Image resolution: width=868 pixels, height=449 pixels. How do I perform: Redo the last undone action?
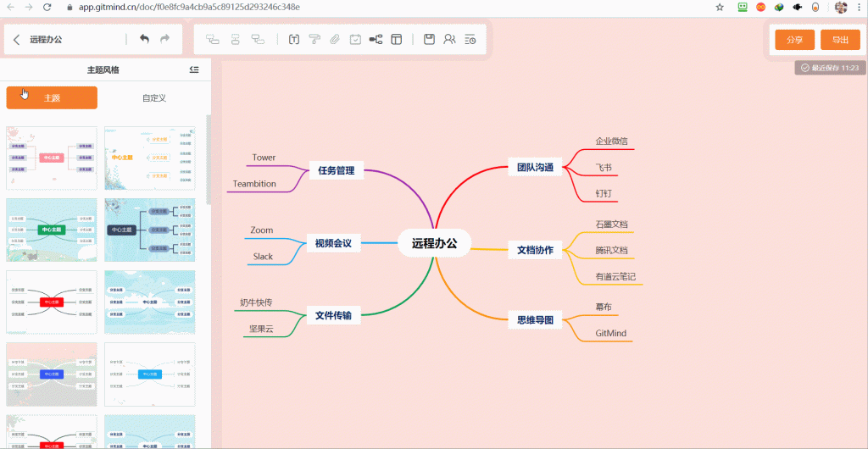[165, 39]
